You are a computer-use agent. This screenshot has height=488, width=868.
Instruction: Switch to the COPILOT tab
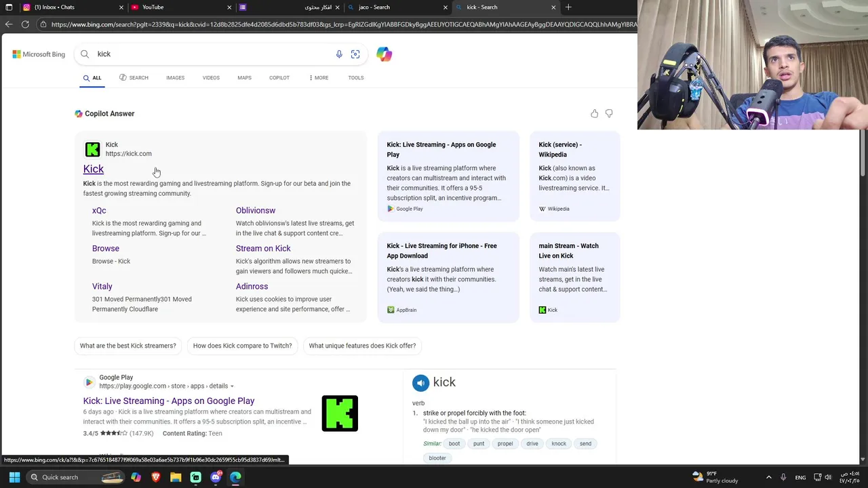(x=279, y=78)
